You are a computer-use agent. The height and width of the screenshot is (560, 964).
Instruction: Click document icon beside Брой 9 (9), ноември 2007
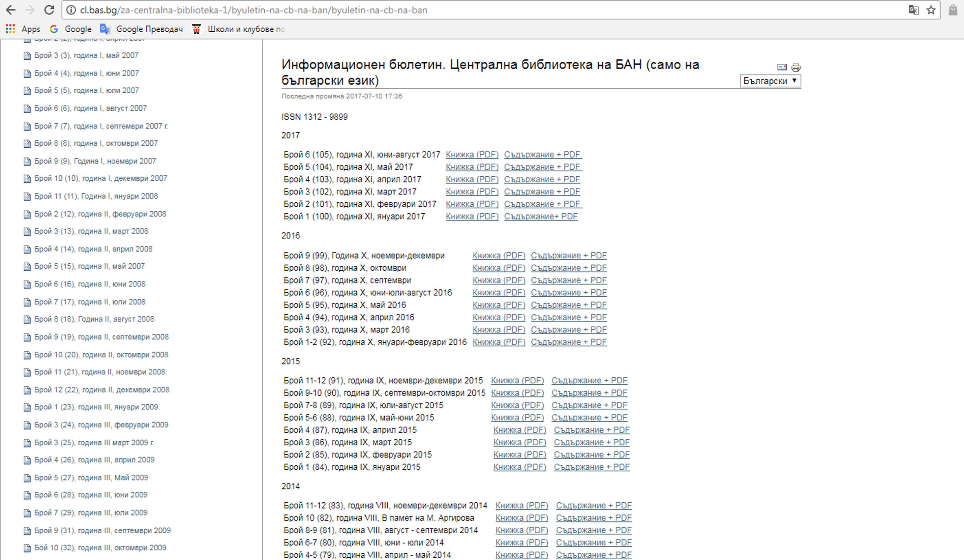27,162
